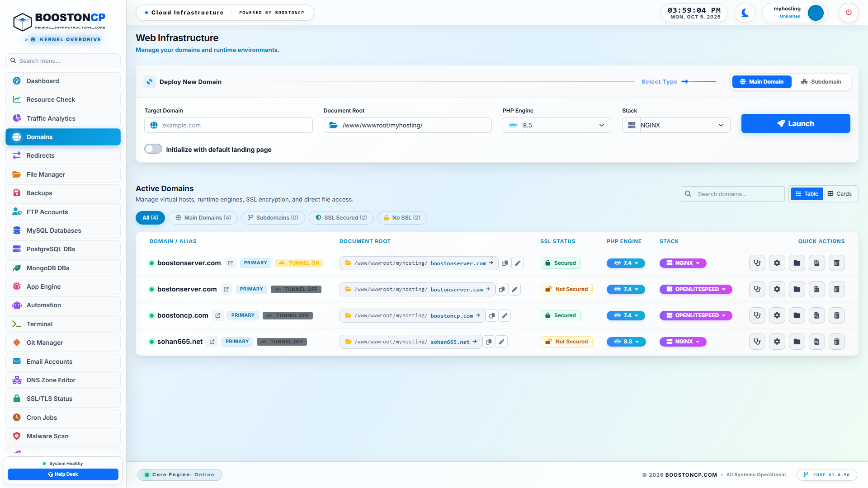
Task: Run diagnostics stethoscope for sohan665.net
Action: pyautogui.click(x=757, y=342)
